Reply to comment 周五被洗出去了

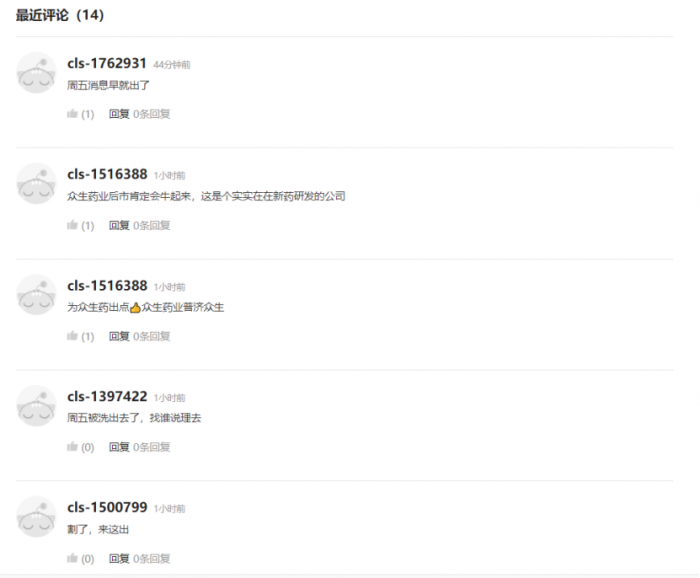click(x=119, y=447)
